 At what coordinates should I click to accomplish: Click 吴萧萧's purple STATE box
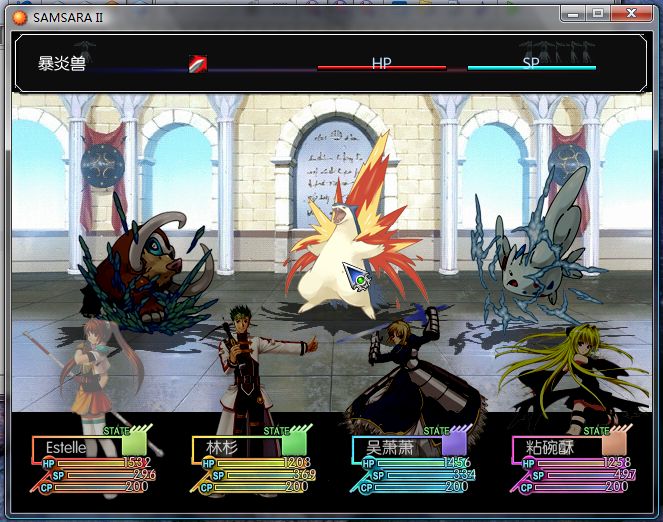tap(454, 444)
